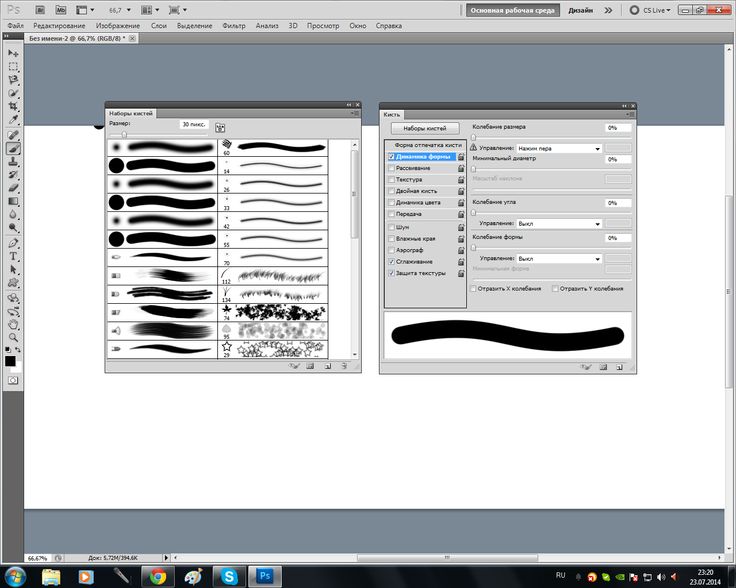Select the Hand tool
This screenshot has height=588, width=736.
point(13,325)
